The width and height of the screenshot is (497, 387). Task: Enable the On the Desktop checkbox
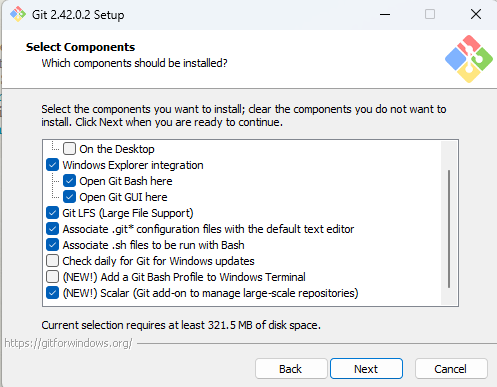click(x=69, y=149)
